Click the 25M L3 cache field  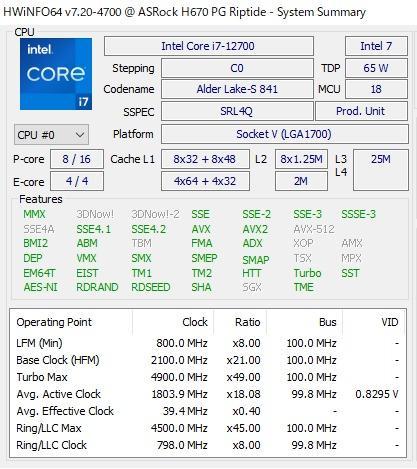click(381, 170)
